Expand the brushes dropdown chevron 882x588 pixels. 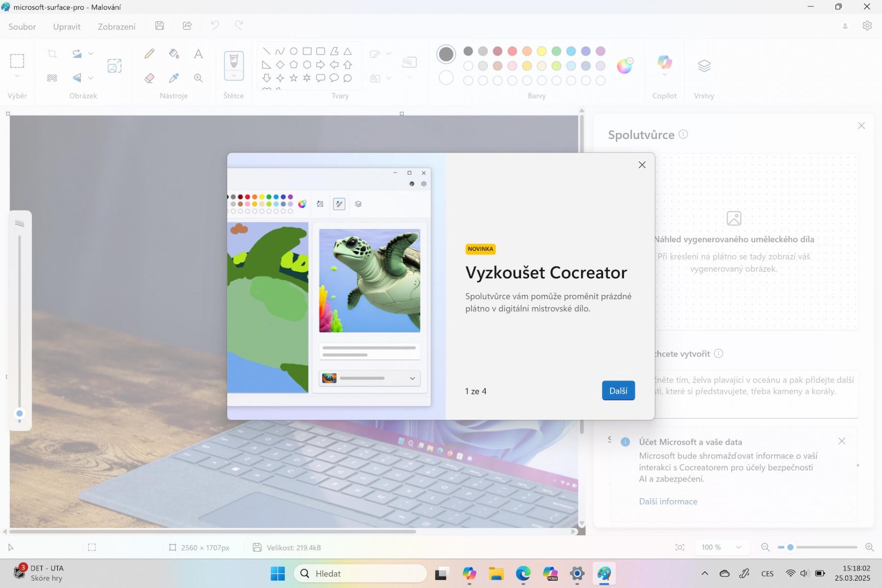(234, 76)
